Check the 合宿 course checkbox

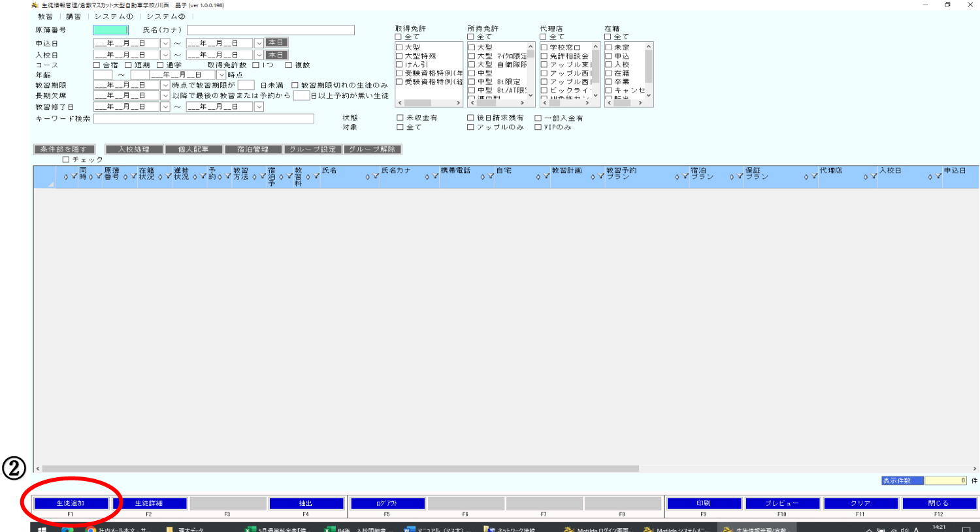[97, 65]
